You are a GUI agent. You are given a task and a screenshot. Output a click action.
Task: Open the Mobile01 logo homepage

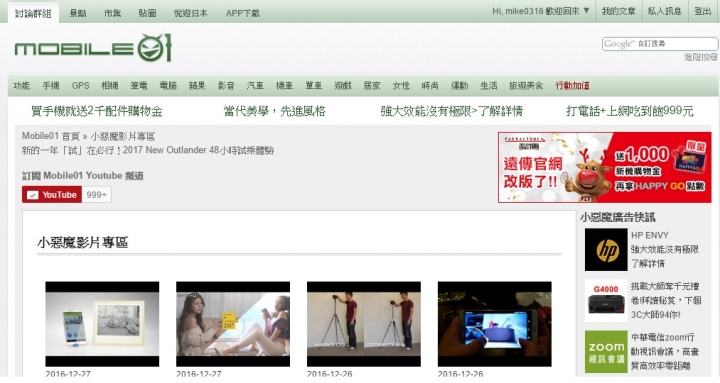[x=93, y=48]
